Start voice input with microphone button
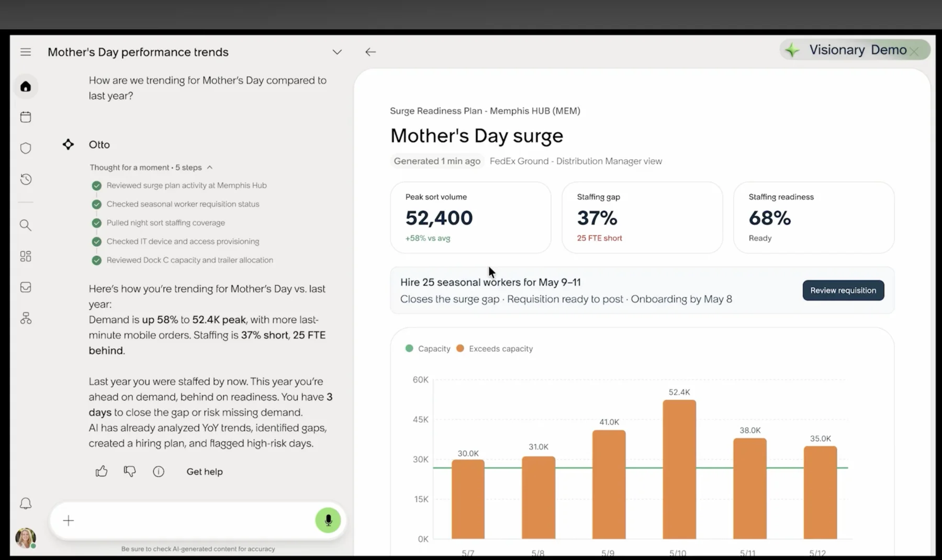The height and width of the screenshot is (560, 942). point(328,520)
